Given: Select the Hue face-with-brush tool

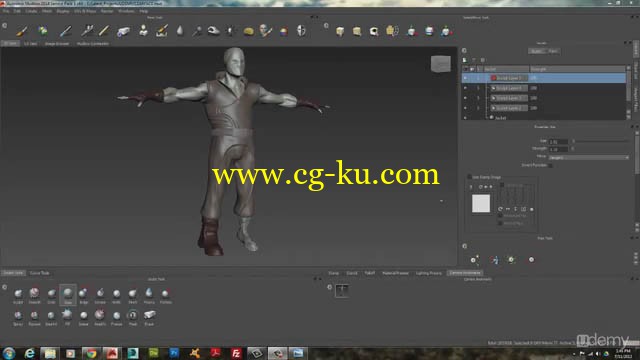Looking at the screenshot, I should pyautogui.click(x=265, y=31).
